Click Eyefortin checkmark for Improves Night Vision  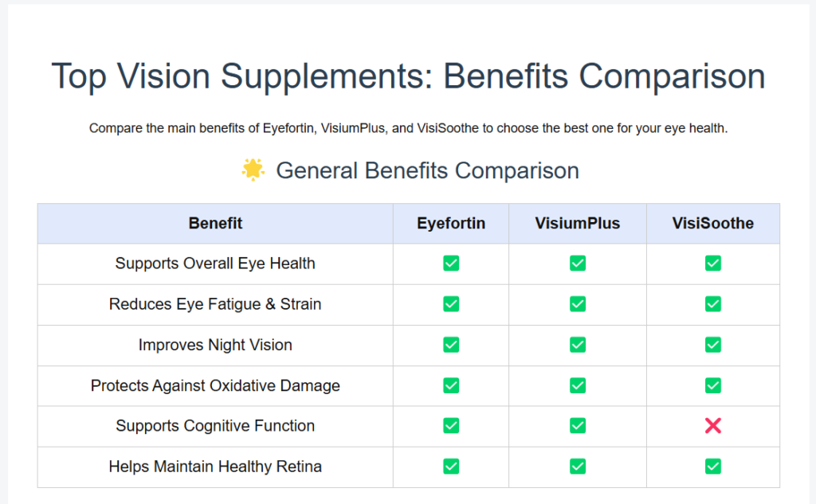click(451, 345)
